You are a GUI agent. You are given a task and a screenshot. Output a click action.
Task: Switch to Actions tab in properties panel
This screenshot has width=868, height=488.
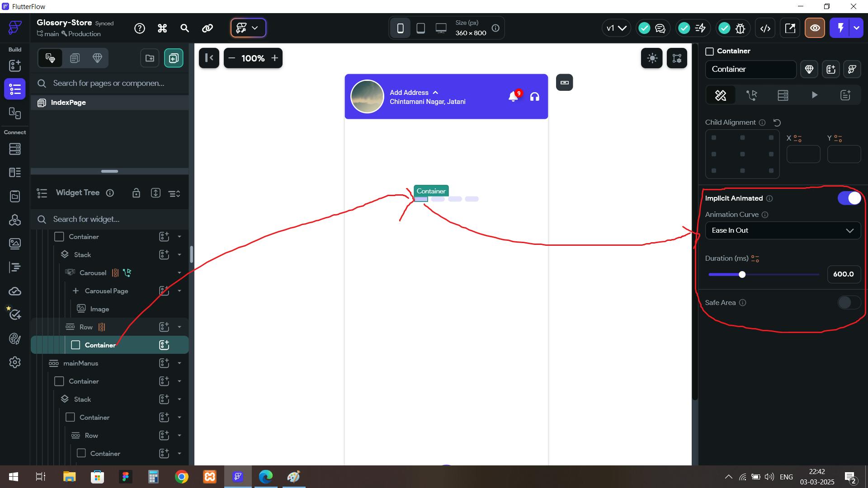coord(752,95)
